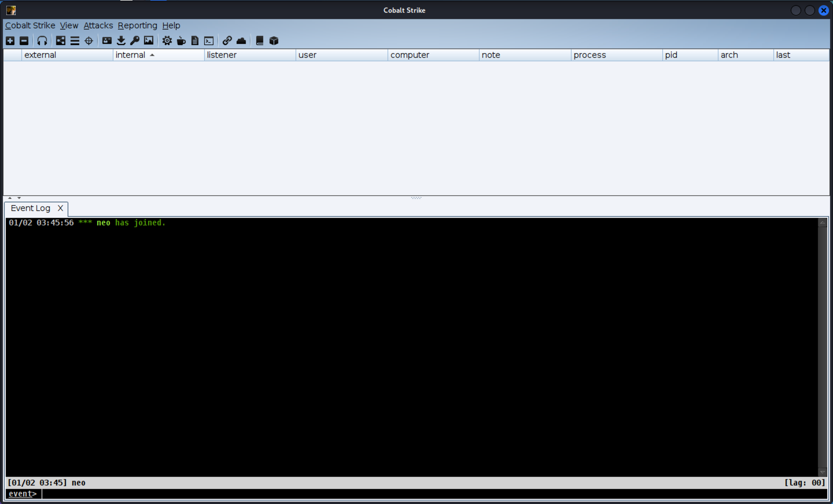This screenshot has width=833, height=504.
Task: Click '[01/02 03:45] neo' status text
Action: pos(46,483)
